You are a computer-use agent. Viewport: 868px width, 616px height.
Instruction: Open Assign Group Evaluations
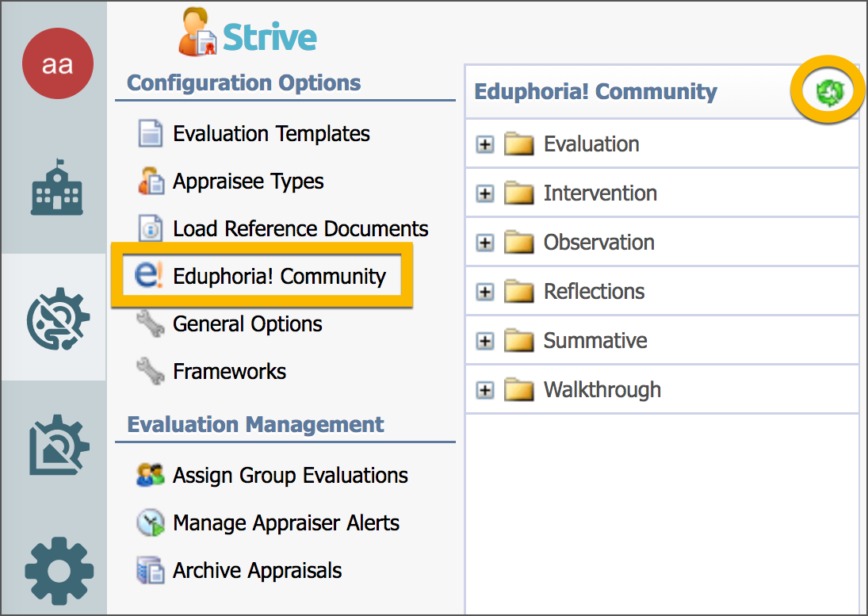point(291,476)
